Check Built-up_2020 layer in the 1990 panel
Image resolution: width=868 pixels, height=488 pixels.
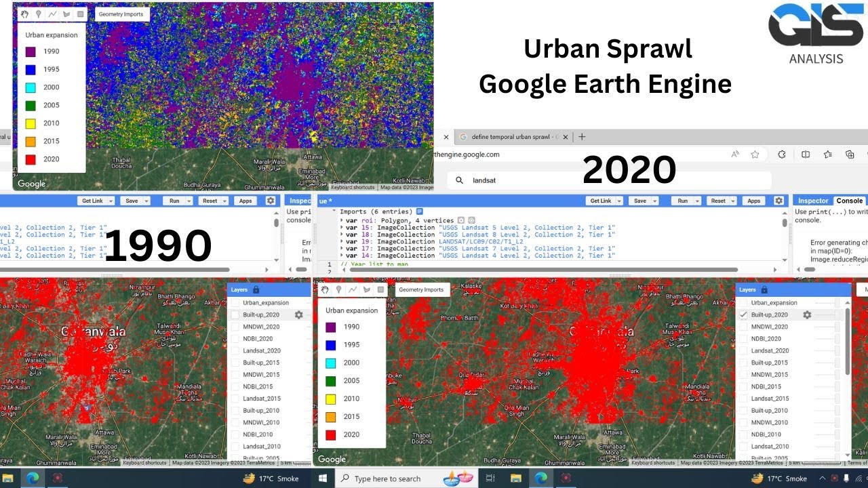236,314
